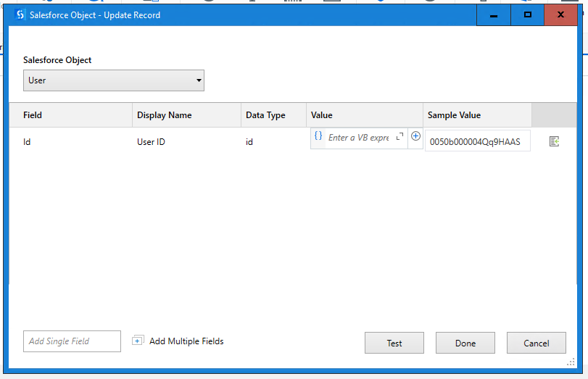Click the Sample Value column header
The image size is (588, 379).
[477, 115]
